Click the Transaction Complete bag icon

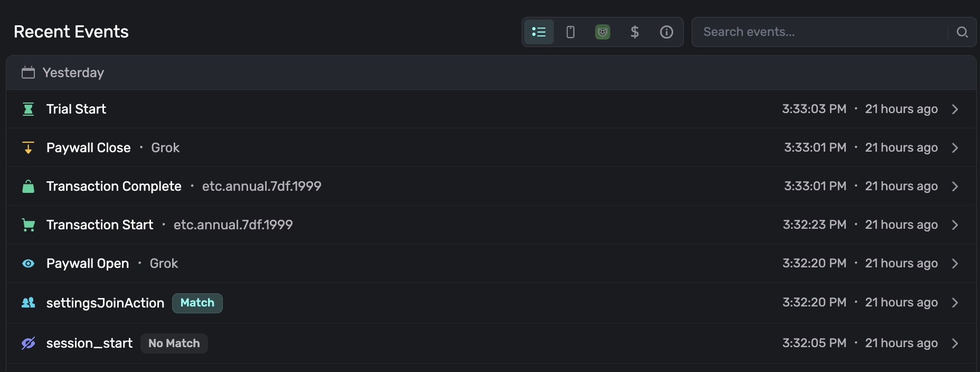click(x=29, y=187)
